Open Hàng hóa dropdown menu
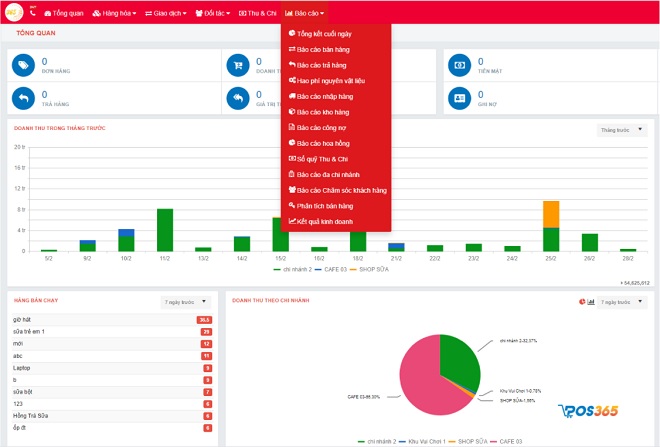The image size is (660, 447). tap(114, 13)
